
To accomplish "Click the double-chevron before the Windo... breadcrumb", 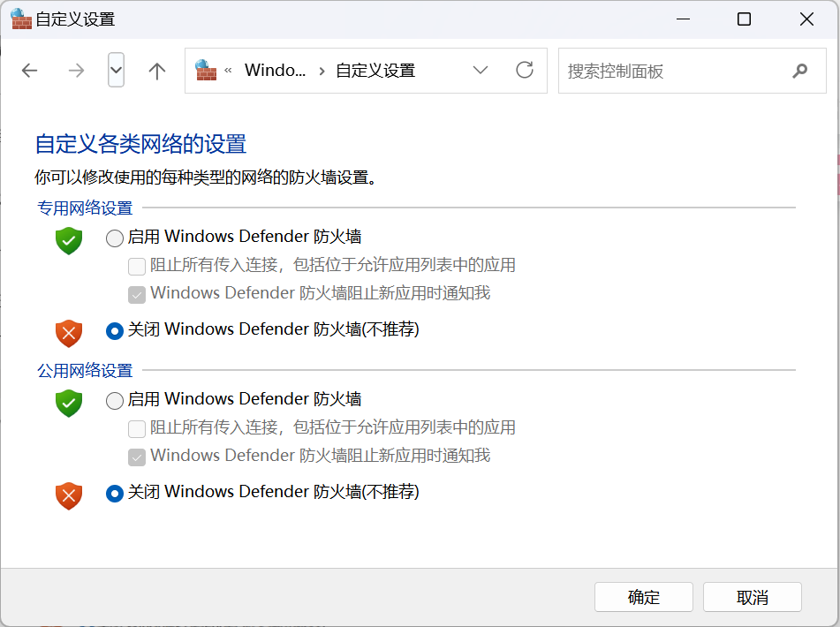I will (228, 70).
